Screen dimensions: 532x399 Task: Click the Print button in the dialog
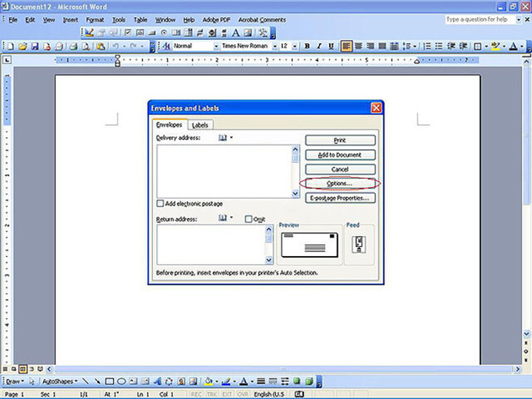pos(340,140)
